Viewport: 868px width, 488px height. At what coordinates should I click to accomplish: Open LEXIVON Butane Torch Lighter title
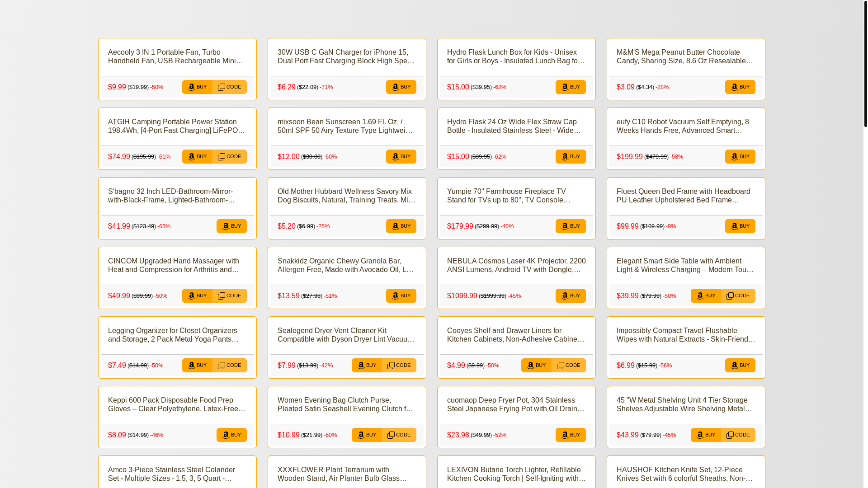tap(516, 474)
